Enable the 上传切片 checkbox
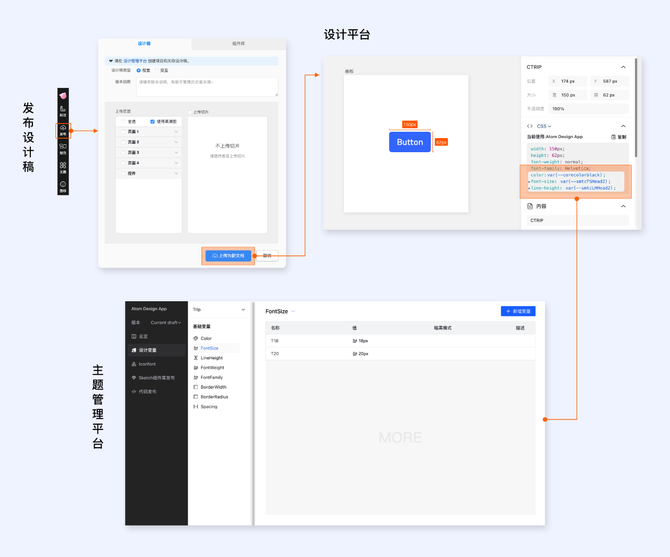Viewport: 670px width, 557px height. click(191, 112)
